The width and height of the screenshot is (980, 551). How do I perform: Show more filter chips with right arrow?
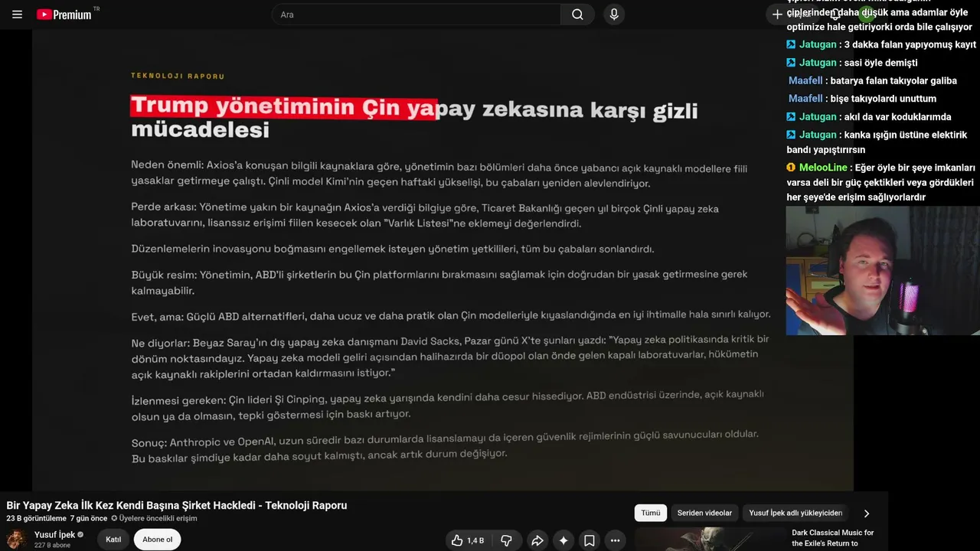(x=866, y=514)
